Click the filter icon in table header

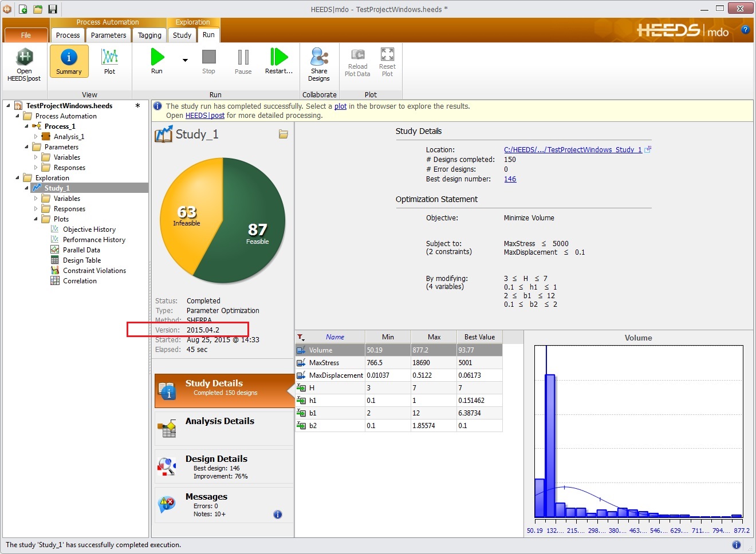coord(301,337)
